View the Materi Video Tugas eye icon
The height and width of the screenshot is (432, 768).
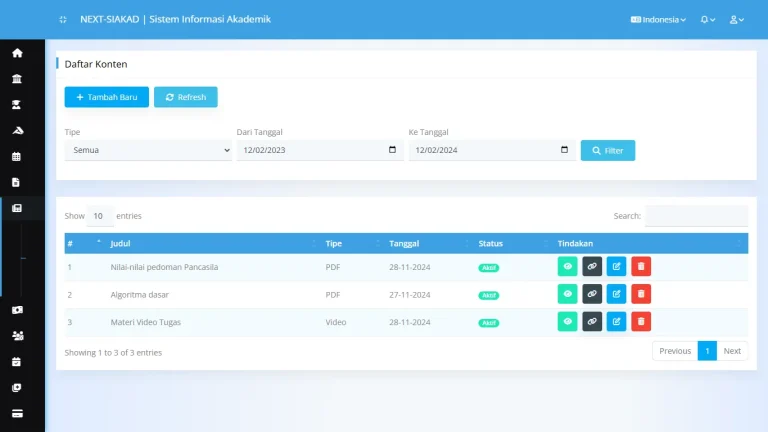[x=567, y=321]
